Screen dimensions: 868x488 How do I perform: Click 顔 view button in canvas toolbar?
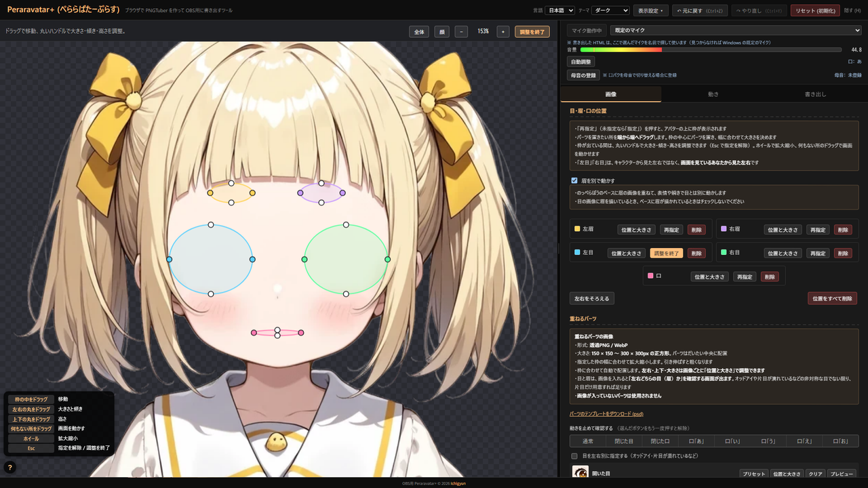442,32
